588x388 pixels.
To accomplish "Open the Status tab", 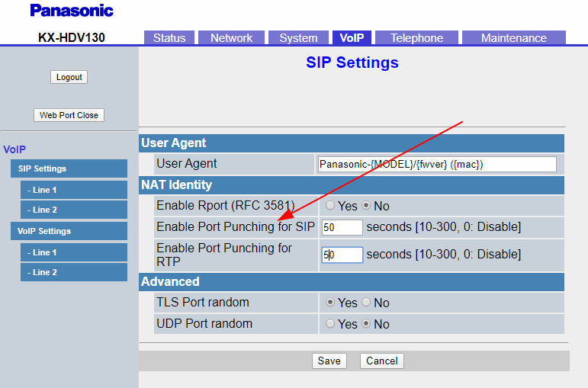I will [169, 38].
